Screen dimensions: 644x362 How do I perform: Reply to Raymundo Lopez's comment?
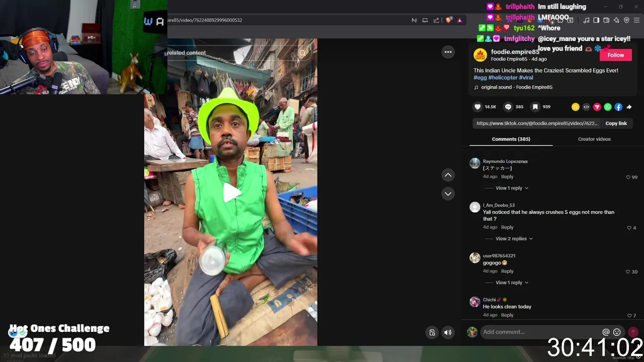tap(507, 176)
